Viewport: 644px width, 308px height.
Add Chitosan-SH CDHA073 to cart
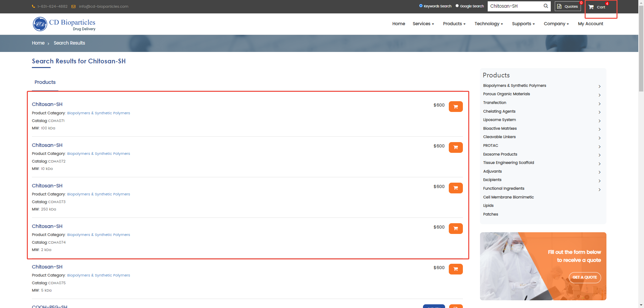coord(455,188)
